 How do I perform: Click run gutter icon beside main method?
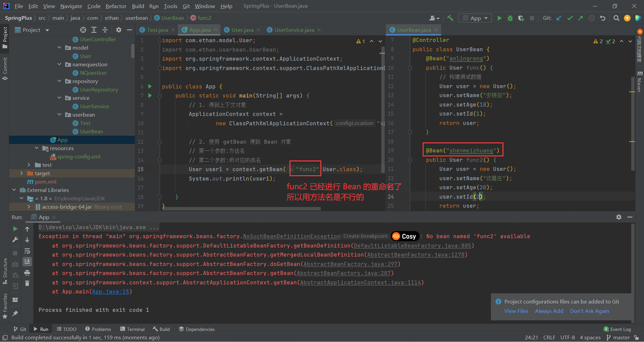150,95
